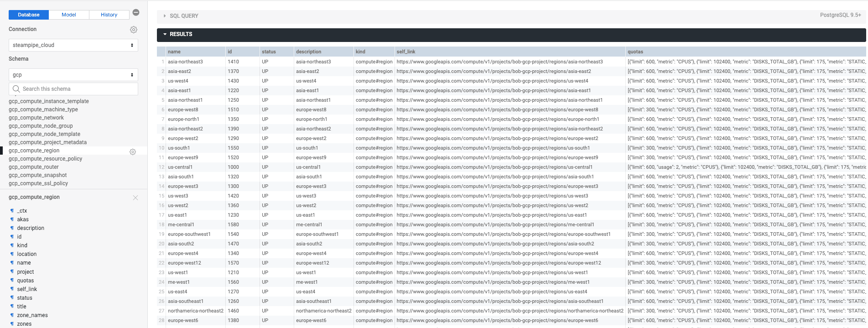
Task: Click the quotas results column header
Action: point(746,52)
